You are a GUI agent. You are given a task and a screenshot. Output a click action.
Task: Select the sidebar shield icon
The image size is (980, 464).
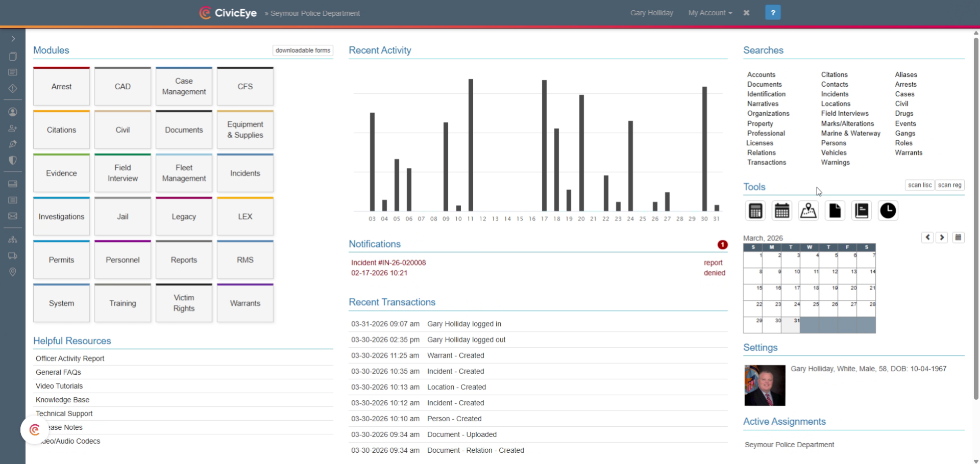pos(13,160)
